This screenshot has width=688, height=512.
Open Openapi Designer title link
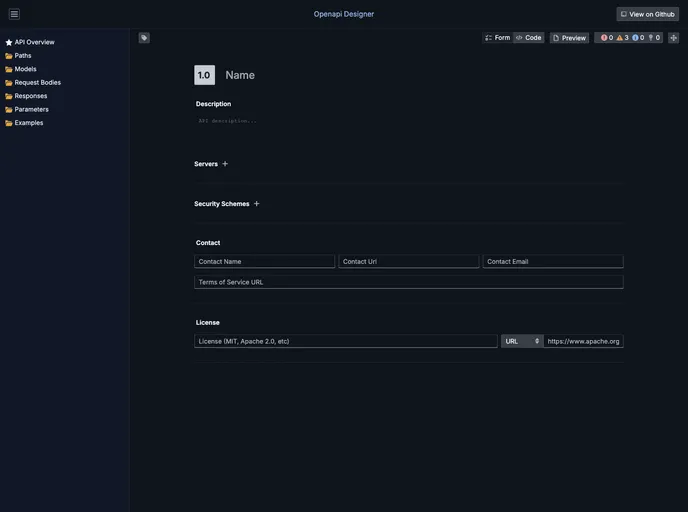click(344, 14)
